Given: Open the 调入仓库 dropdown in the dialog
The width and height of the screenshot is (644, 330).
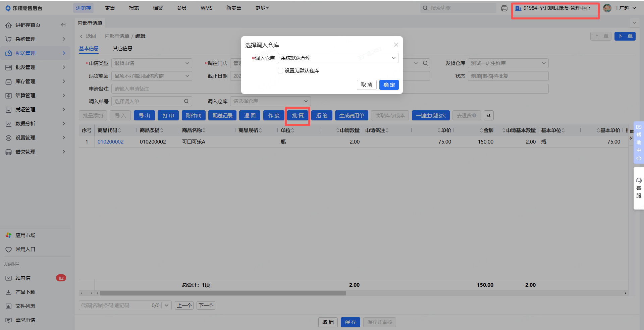Looking at the screenshot, I should [338, 58].
